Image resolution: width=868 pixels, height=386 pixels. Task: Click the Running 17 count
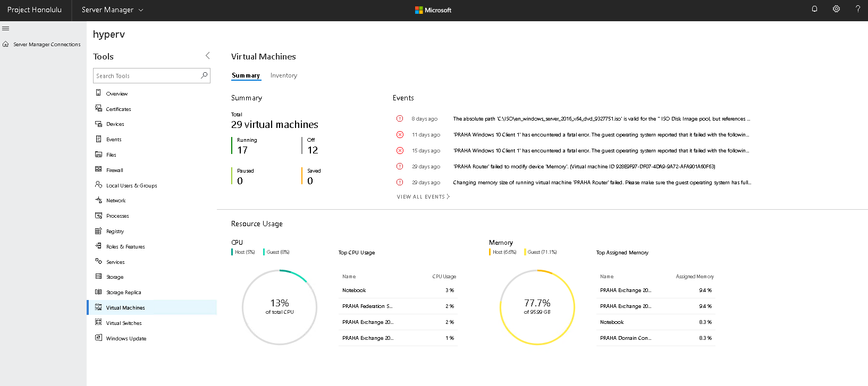point(245,145)
